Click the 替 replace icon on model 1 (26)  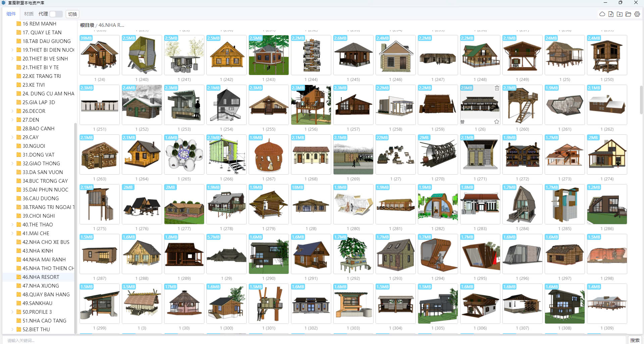coord(462,122)
